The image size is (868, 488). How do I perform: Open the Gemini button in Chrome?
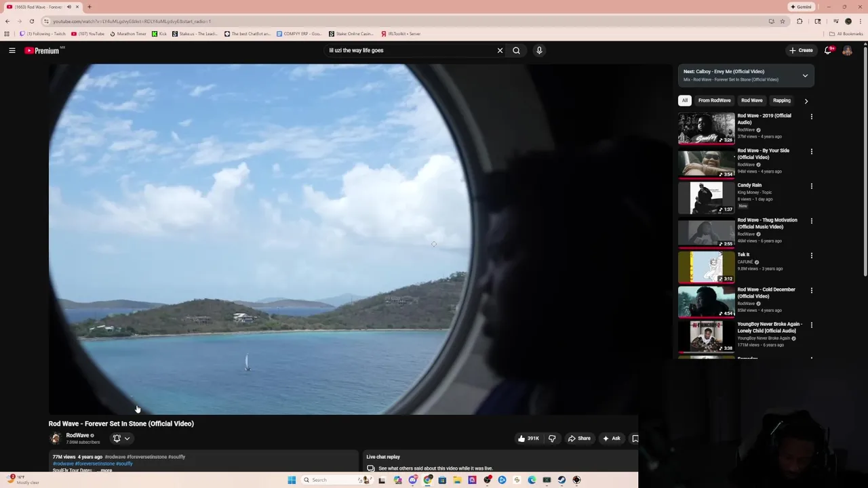pyautogui.click(x=801, y=7)
